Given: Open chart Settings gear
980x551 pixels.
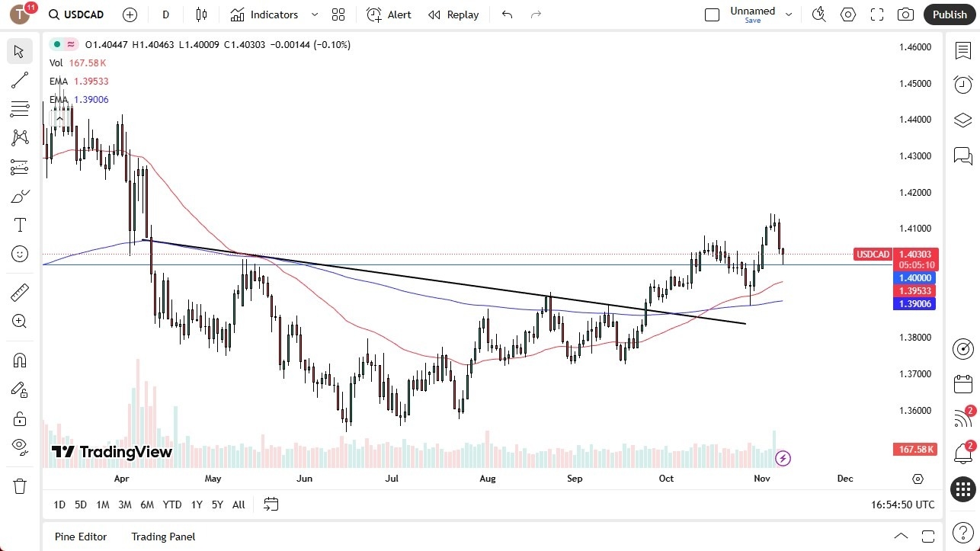Looking at the screenshot, I should click(x=848, y=14).
